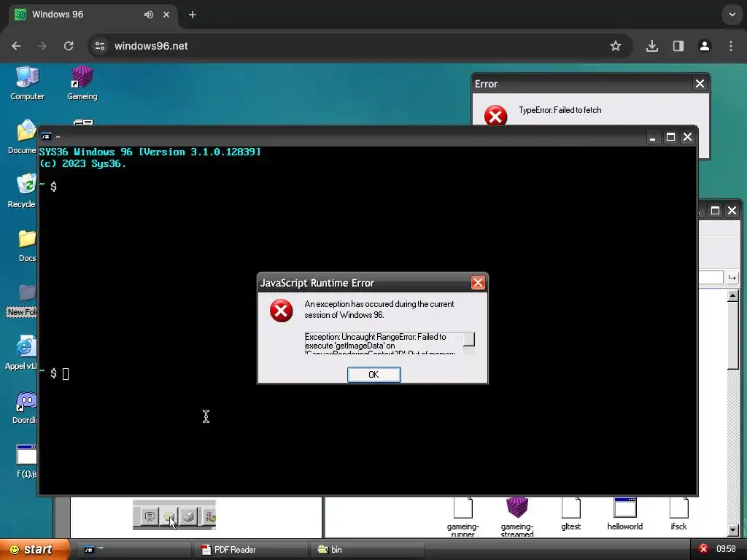Close the JavaScript Runtime Error dialog
The height and width of the screenshot is (560, 747).
pyautogui.click(x=478, y=283)
